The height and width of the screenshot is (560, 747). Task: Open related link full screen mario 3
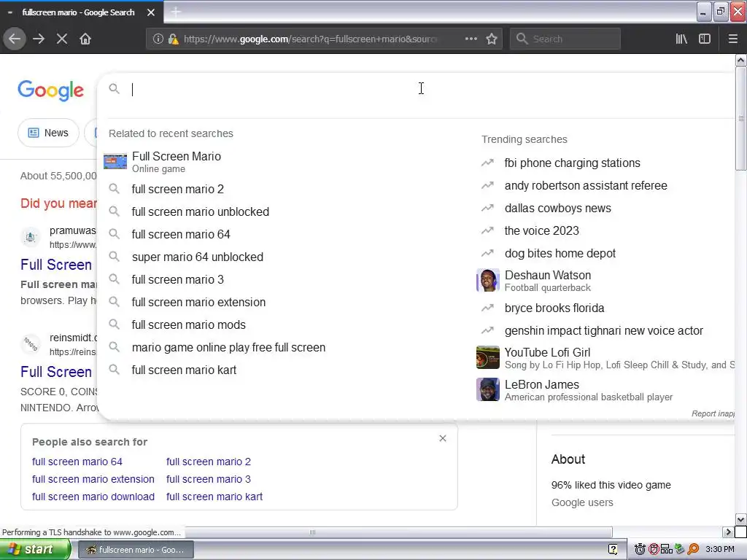(x=208, y=479)
